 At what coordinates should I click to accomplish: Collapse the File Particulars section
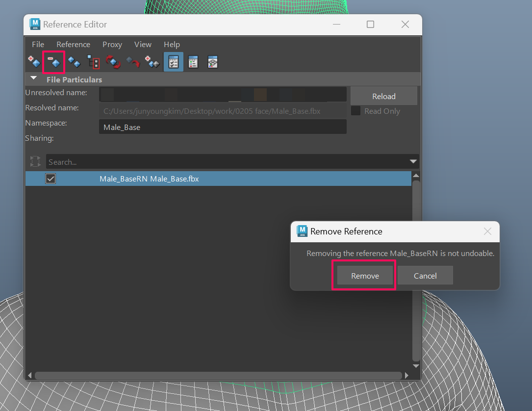(33, 78)
